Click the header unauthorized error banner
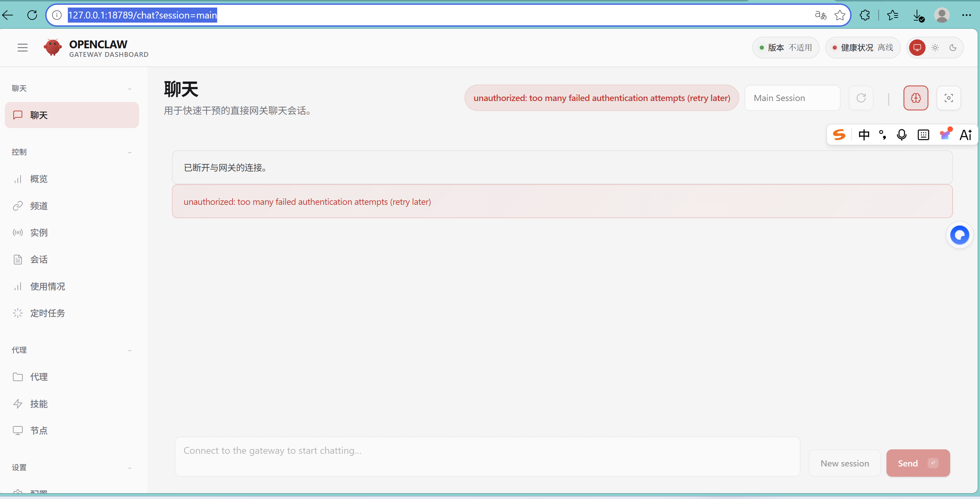The height and width of the screenshot is (499, 980). (601, 98)
